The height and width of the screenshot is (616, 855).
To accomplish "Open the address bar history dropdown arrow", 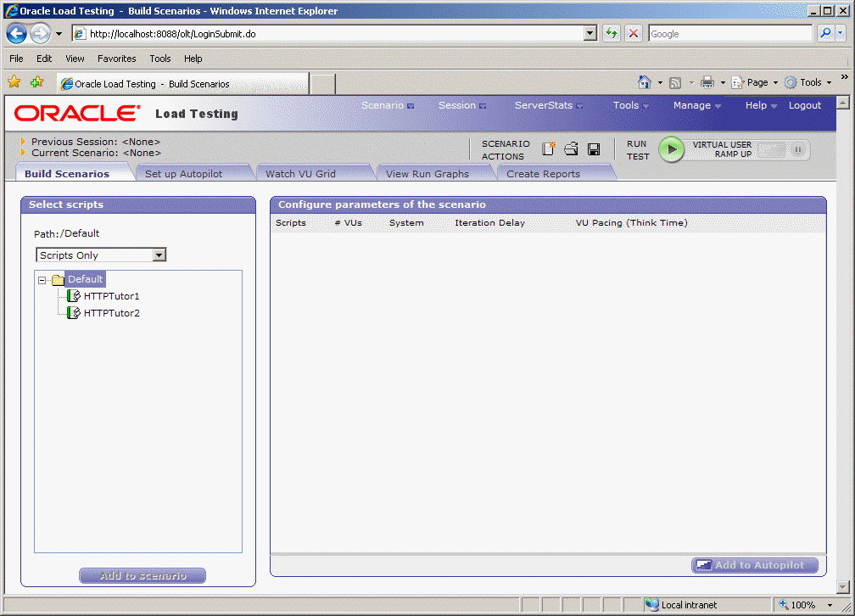I will click(x=590, y=32).
